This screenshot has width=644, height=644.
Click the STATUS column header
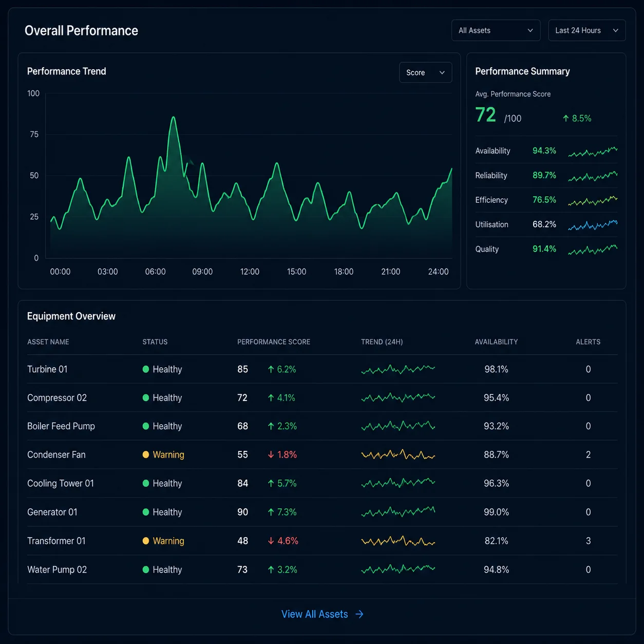click(x=155, y=342)
